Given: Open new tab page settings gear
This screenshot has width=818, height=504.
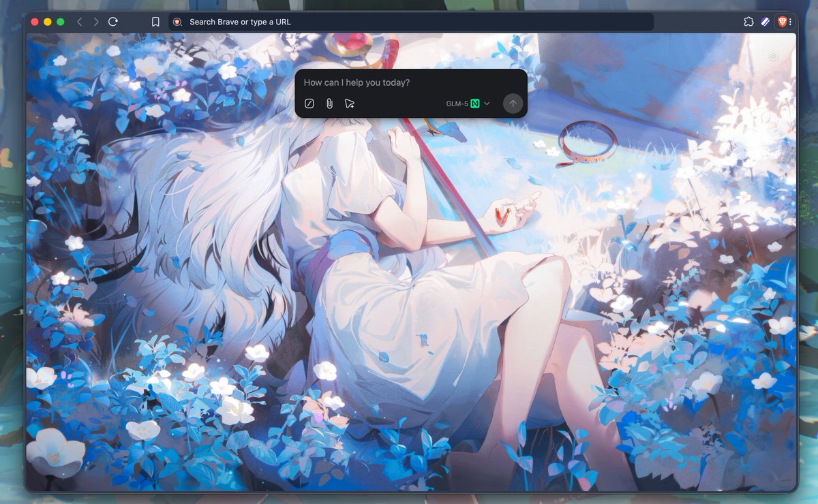Looking at the screenshot, I should 773,57.
